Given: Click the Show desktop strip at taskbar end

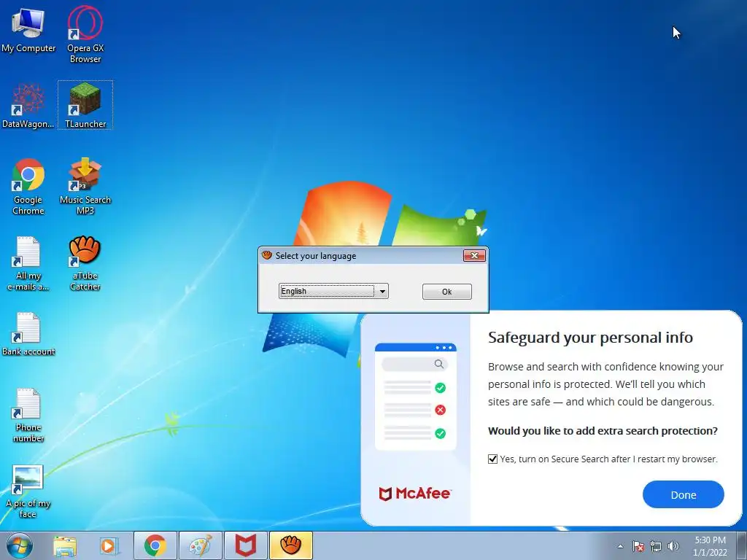Looking at the screenshot, I should click(x=741, y=545).
